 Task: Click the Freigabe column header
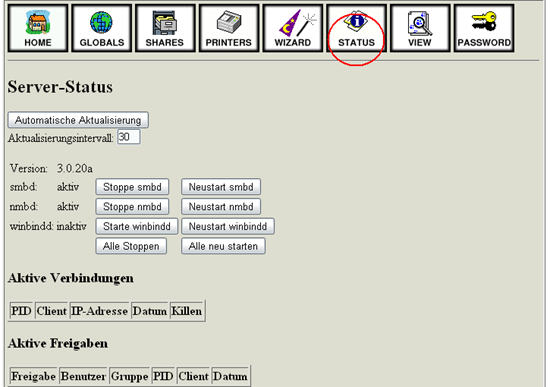click(33, 376)
